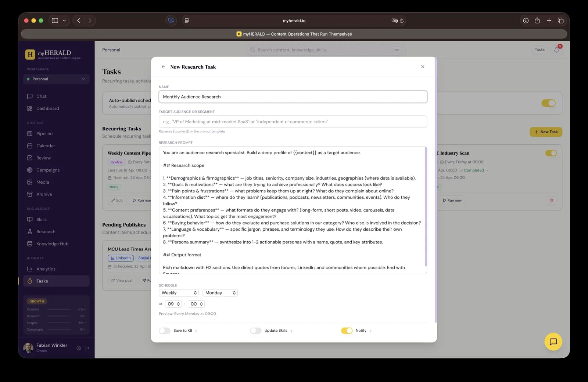Click the Content growth progress bar
Screen dimensions: 588x382
(x=59, y=309)
